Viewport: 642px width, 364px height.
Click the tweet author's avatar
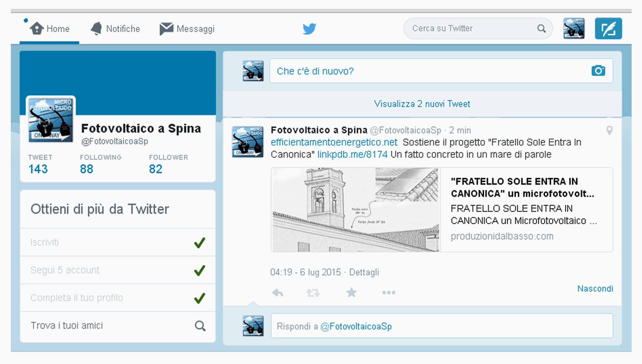pyautogui.click(x=248, y=142)
